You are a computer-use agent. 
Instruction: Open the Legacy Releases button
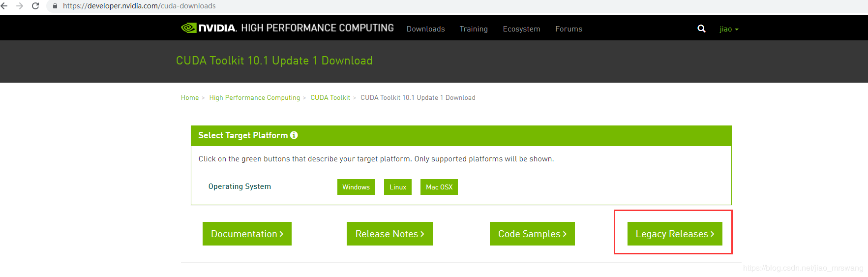click(x=675, y=234)
